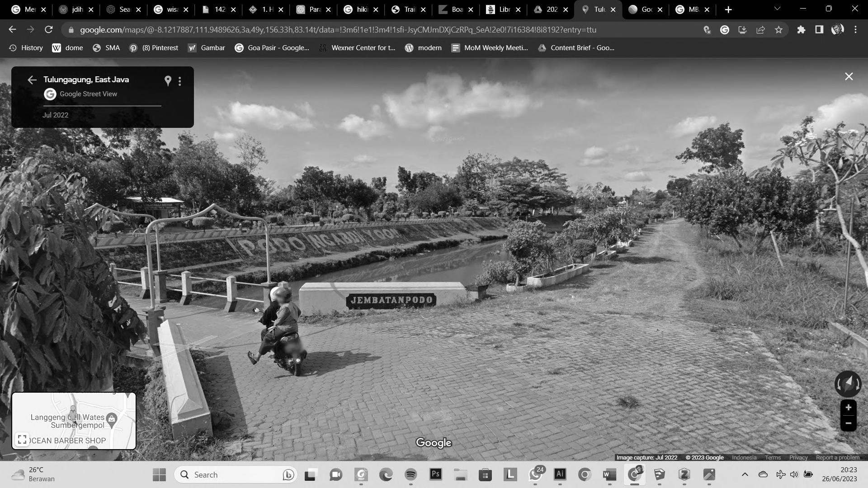Expand the minimap to fullscreen
The image size is (868, 488).
22,439
